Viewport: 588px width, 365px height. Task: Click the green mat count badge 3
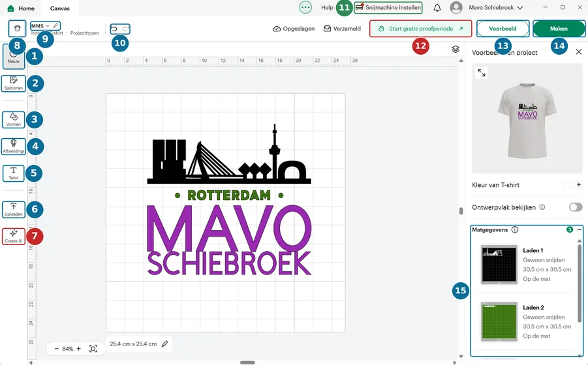click(570, 229)
